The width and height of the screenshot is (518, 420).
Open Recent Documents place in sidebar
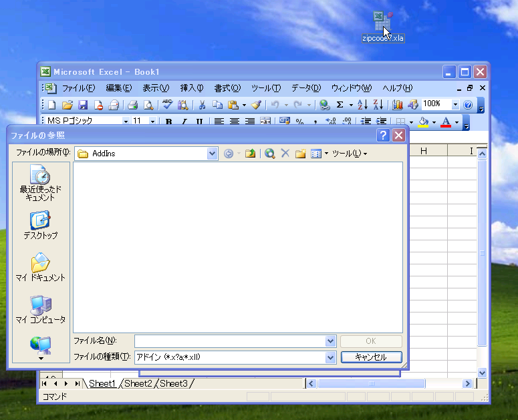[x=41, y=183]
